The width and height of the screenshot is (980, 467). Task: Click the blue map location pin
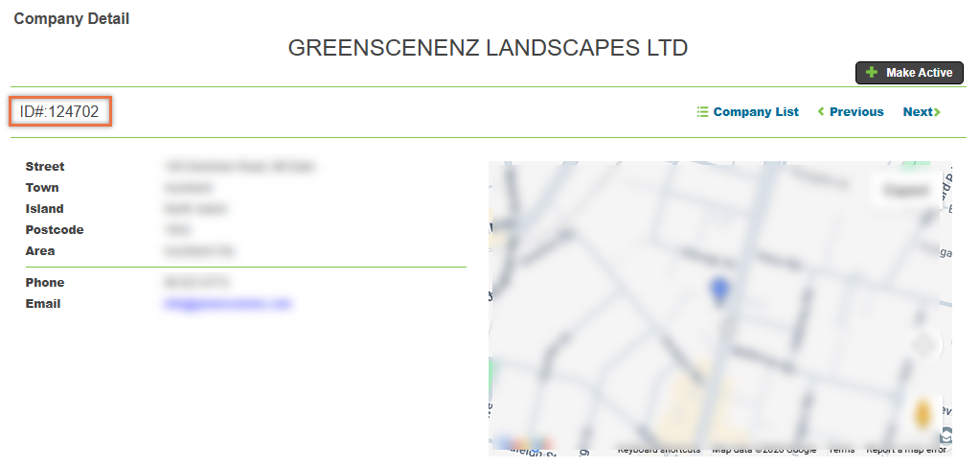pos(719,292)
